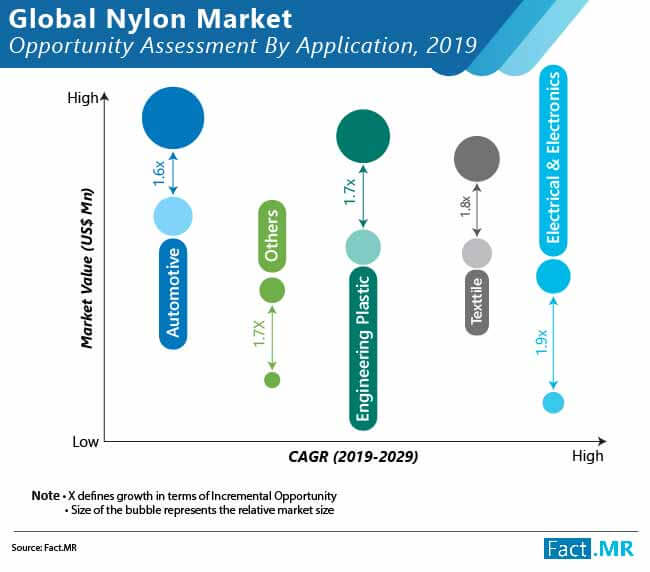Viewport: 650px width, 572px height.
Task: Click the Engineering Plastic label
Action: tap(364, 348)
